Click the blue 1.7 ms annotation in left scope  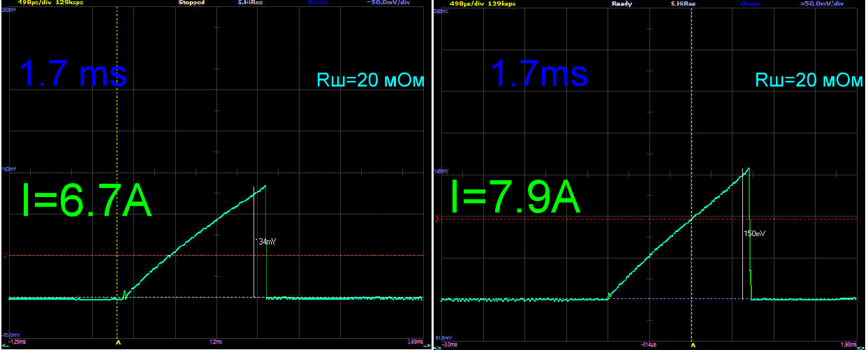click(x=73, y=73)
